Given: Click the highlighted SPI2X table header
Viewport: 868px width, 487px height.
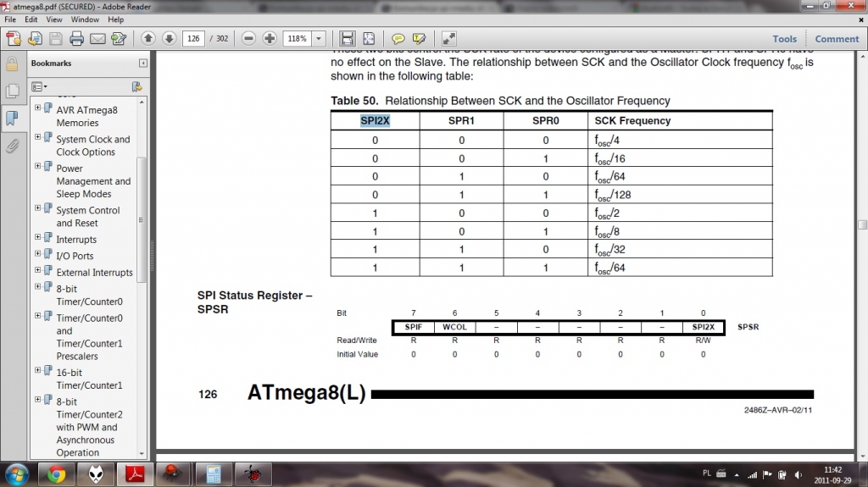Looking at the screenshot, I should [375, 120].
